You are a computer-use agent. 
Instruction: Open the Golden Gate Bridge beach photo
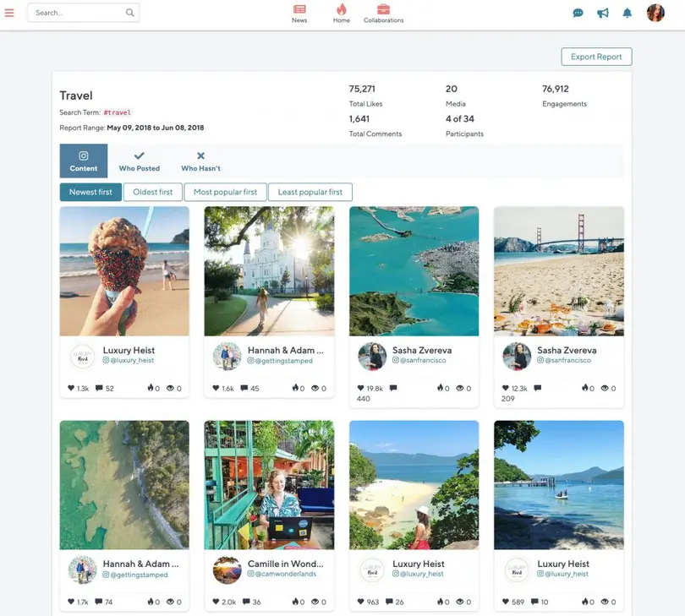pyautogui.click(x=559, y=271)
